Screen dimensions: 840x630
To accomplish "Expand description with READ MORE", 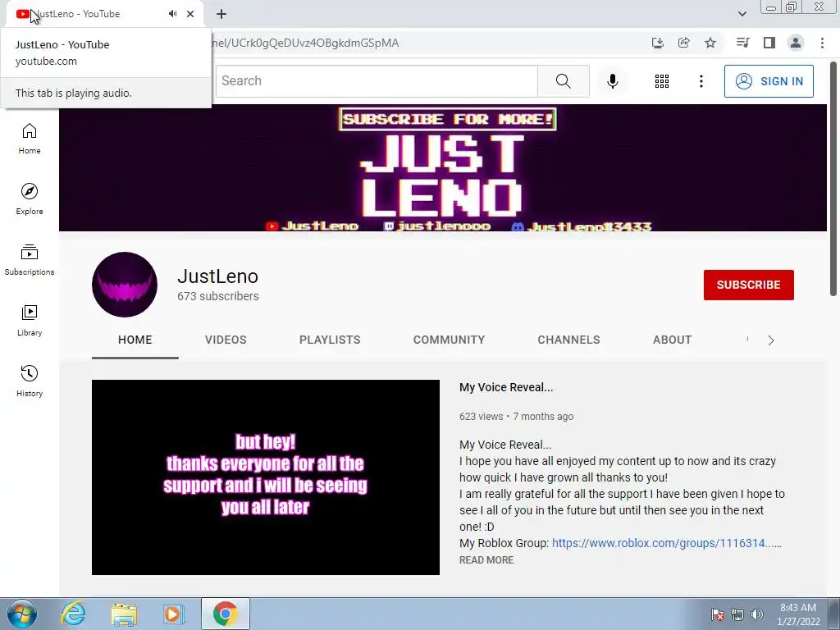I will [486, 559].
